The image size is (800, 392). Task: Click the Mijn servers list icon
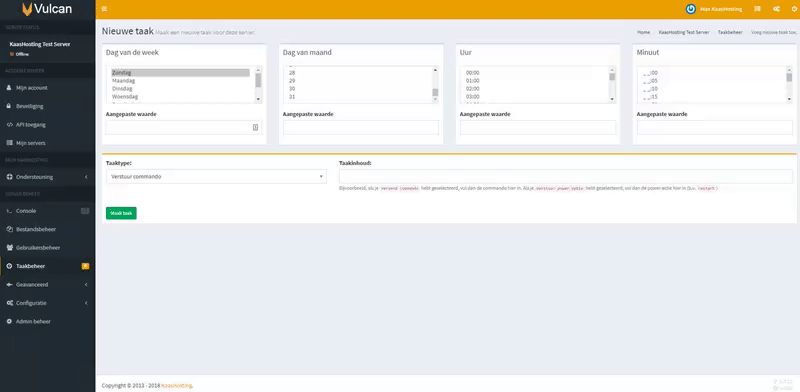(x=9, y=143)
